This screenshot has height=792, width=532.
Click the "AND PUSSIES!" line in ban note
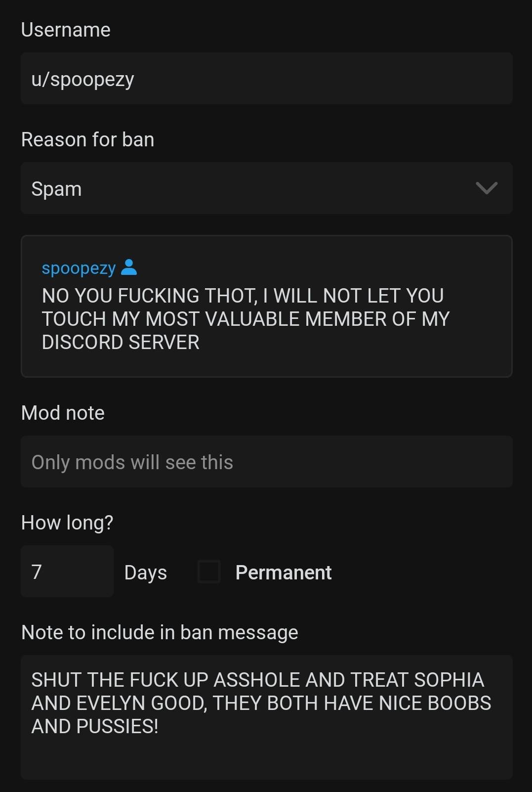tap(95, 726)
